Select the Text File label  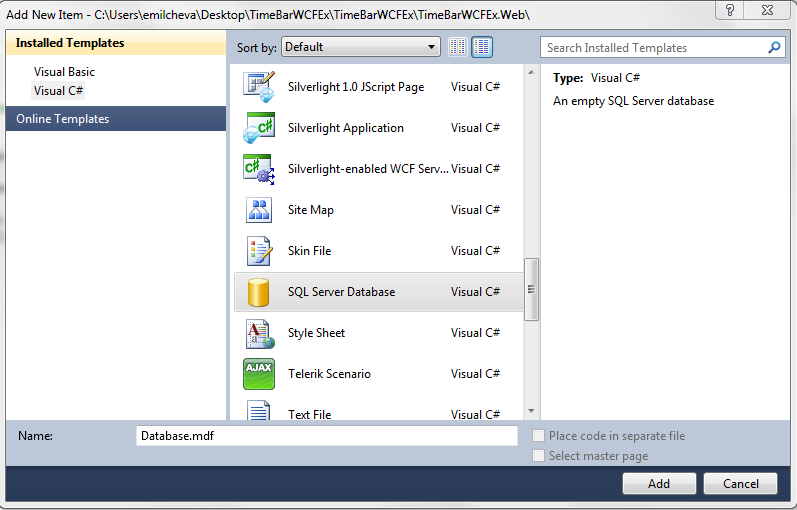point(309,414)
